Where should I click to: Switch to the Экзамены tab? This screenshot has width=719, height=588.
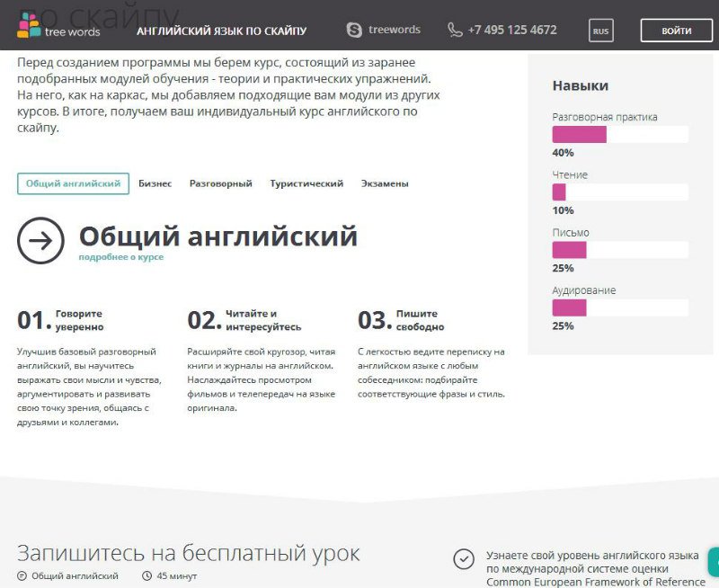pos(385,183)
